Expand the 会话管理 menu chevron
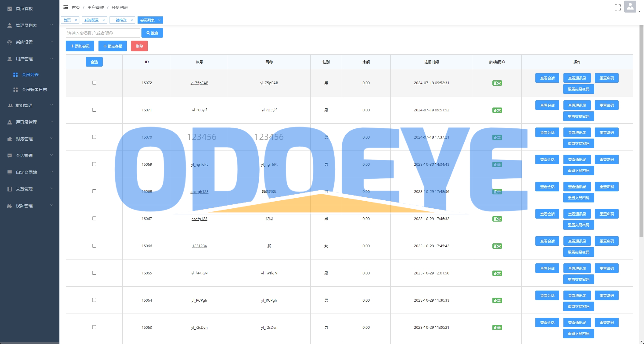Viewport: 644px width, 344px height. point(51,155)
